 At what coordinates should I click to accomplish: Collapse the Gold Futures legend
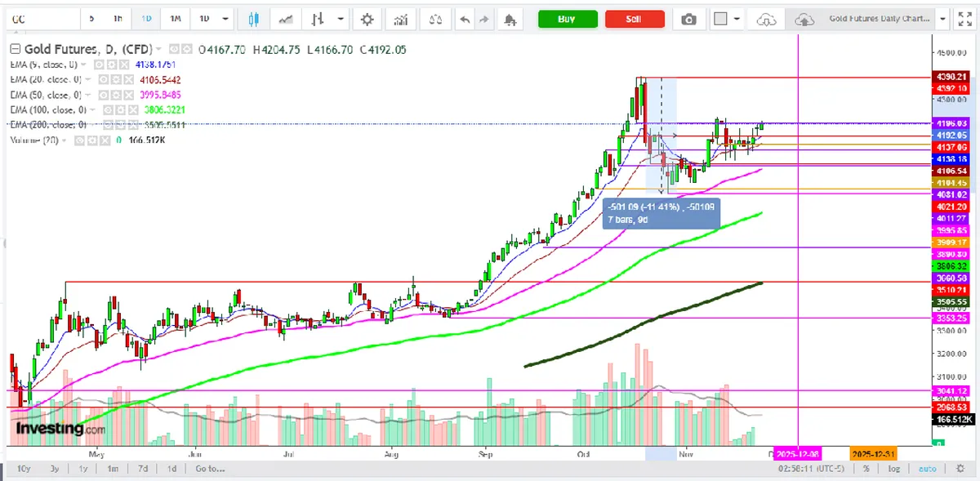[15, 50]
